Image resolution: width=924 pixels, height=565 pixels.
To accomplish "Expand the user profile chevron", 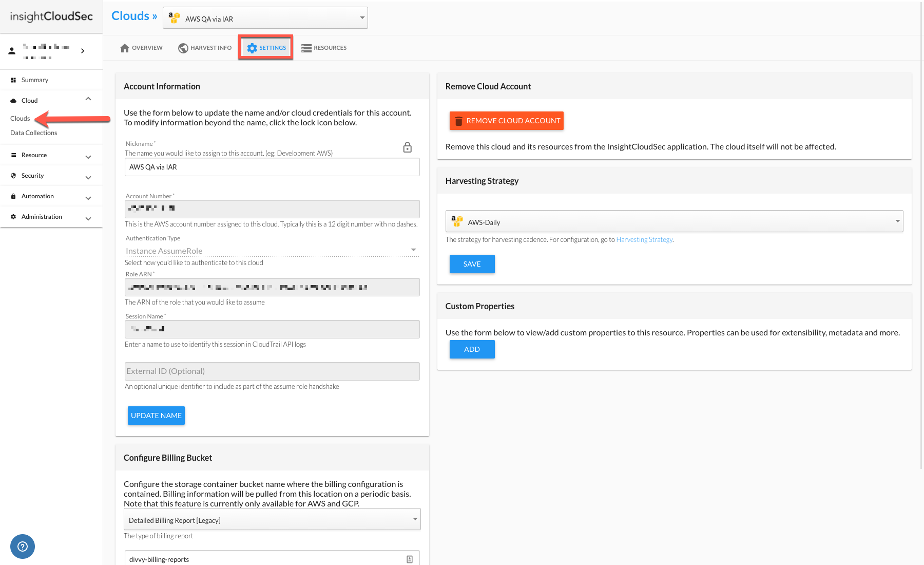I will (83, 51).
